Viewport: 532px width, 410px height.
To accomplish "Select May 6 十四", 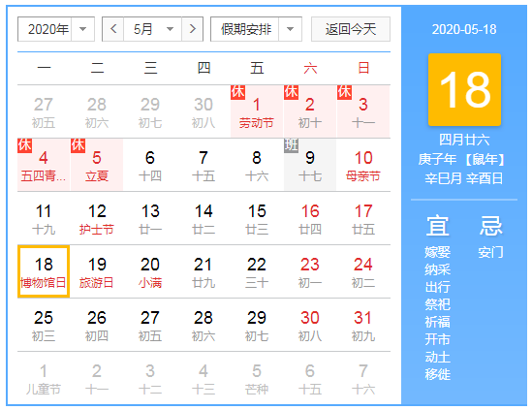I will point(150,165).
